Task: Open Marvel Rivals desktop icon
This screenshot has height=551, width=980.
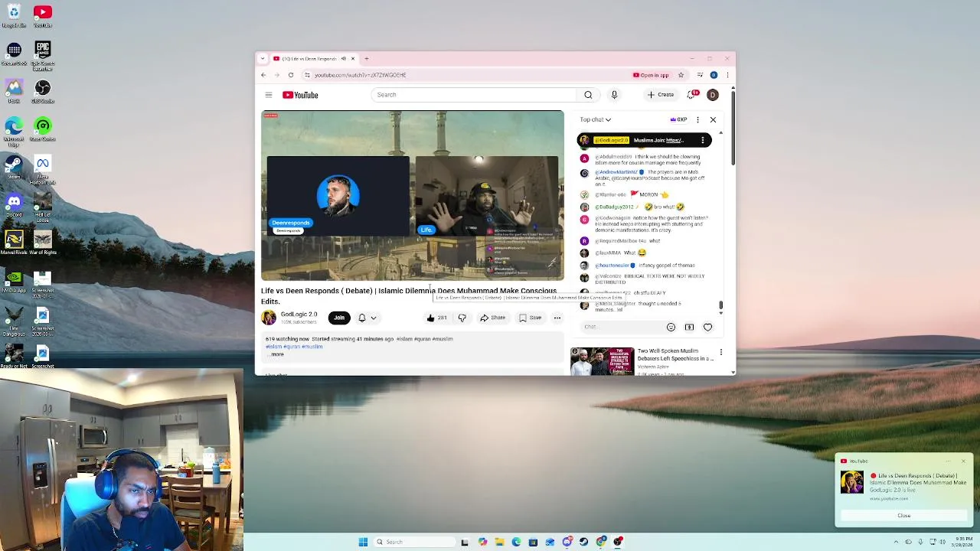Action: click(14, 243)
